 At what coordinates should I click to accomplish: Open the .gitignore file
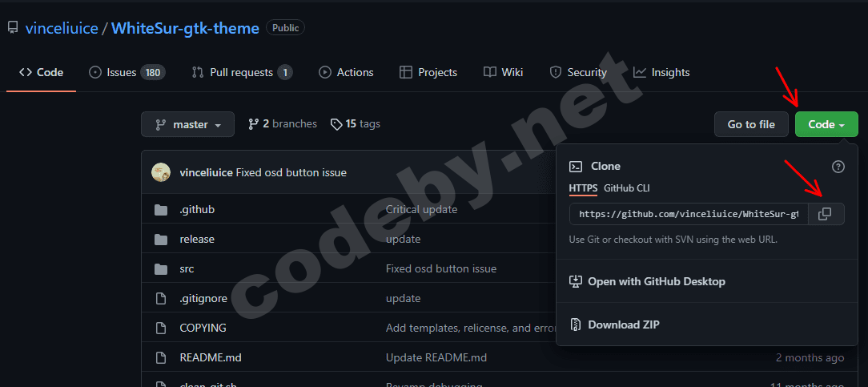pos(203,298)
